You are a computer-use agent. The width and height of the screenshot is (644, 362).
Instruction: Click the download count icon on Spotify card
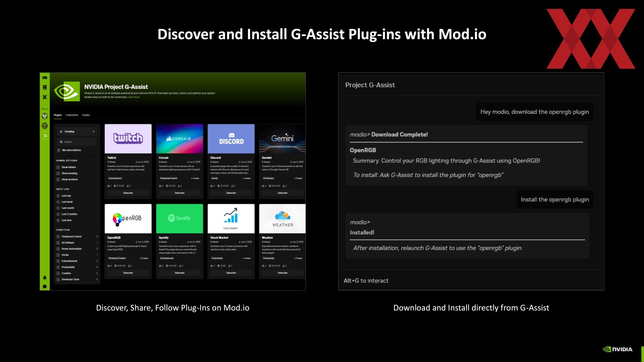pos(179,266)
